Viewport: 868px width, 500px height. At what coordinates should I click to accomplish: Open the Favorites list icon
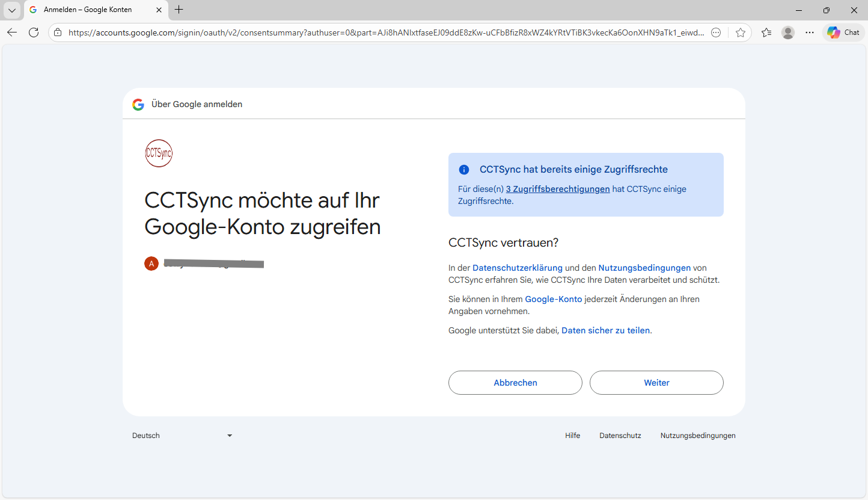pos(766,32)
